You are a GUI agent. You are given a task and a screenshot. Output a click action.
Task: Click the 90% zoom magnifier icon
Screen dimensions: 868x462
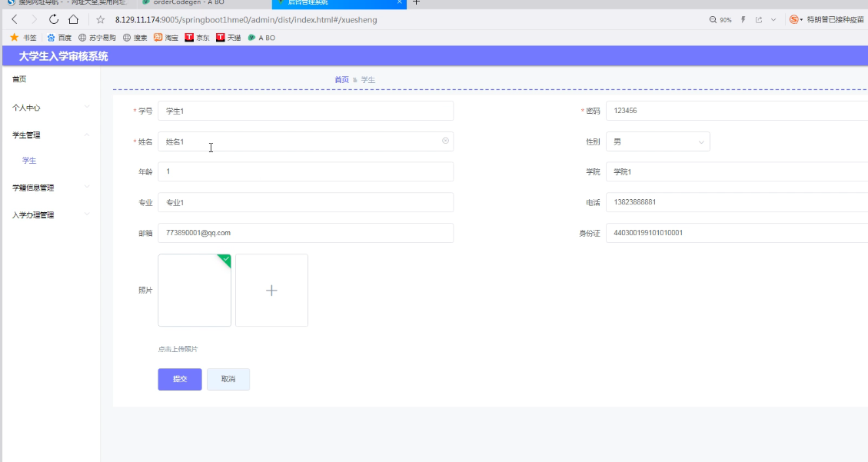click(x=713, y=19)
